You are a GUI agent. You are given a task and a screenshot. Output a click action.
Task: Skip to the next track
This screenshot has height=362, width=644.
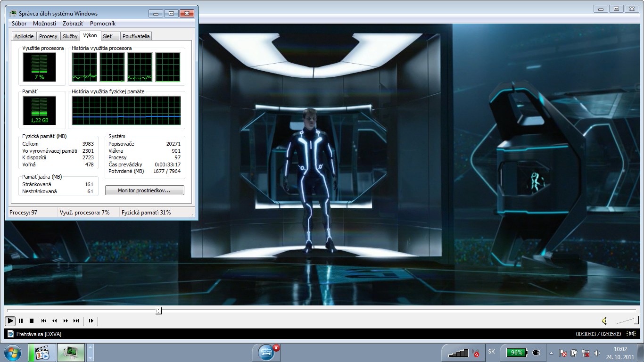(x=76, y=321)
